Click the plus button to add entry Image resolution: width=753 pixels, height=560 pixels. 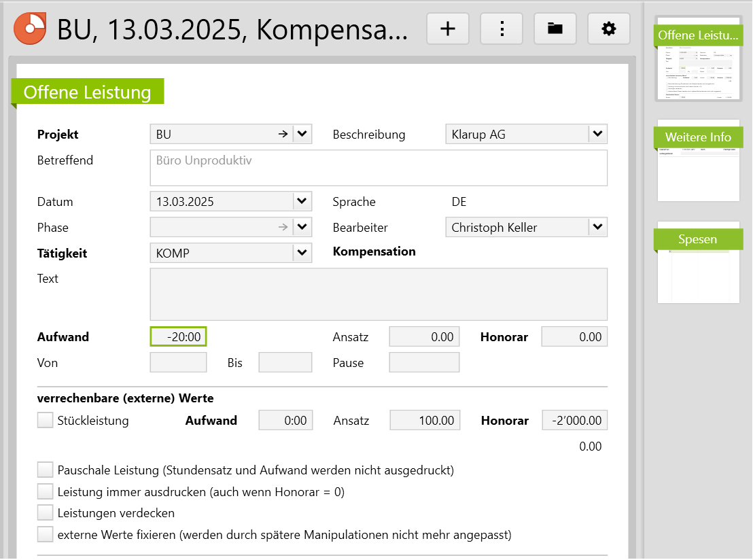[448, 29]
